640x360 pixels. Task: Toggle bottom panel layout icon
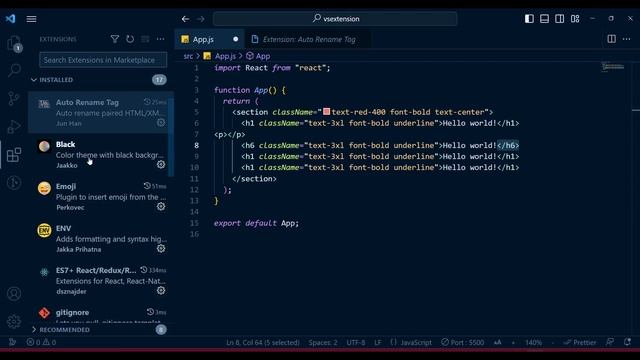pyautogui.click(x=544, y=19)
